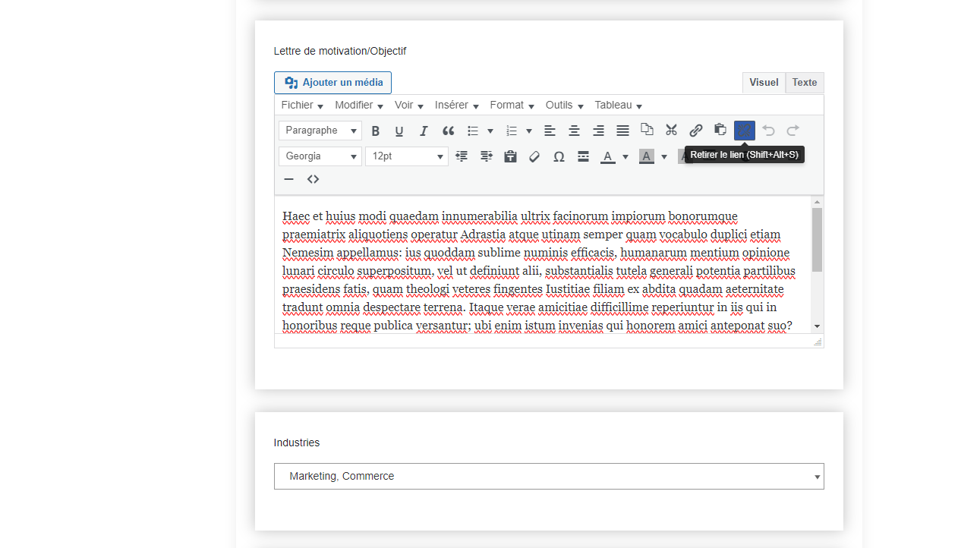Screen dimensions: 980x548
Task: Click the Ajouter un média button
Action: [332, 83]
